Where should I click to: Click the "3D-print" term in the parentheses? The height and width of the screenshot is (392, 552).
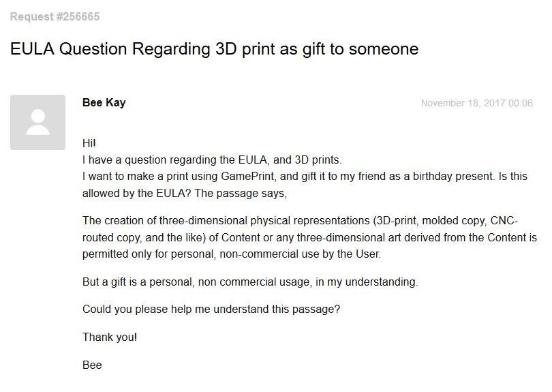click(397, 221)
